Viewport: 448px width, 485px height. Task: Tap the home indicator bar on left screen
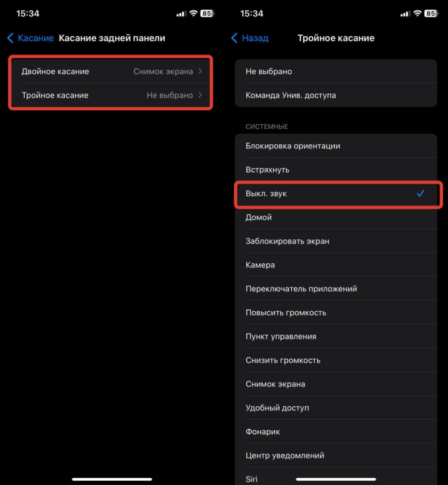click(x=112, y=479)
